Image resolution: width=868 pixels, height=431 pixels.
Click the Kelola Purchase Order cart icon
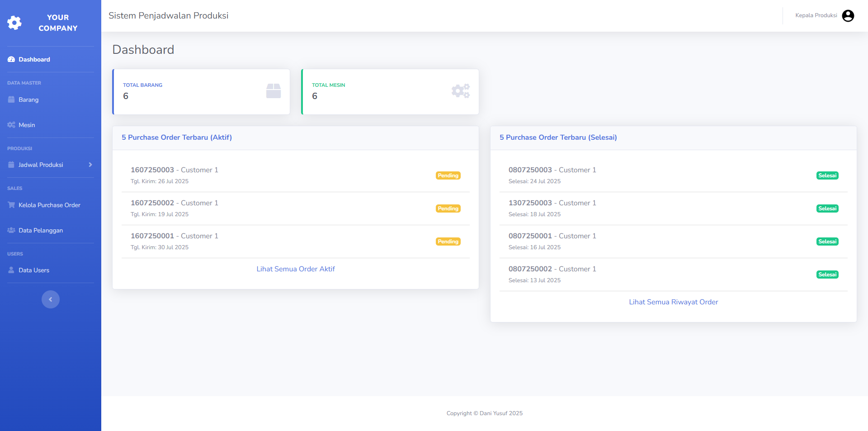(x=11, y=205)
